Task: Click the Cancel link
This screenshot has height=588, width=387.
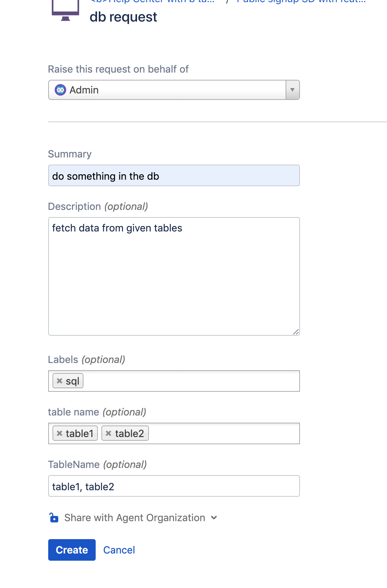Action: [119, 550]
